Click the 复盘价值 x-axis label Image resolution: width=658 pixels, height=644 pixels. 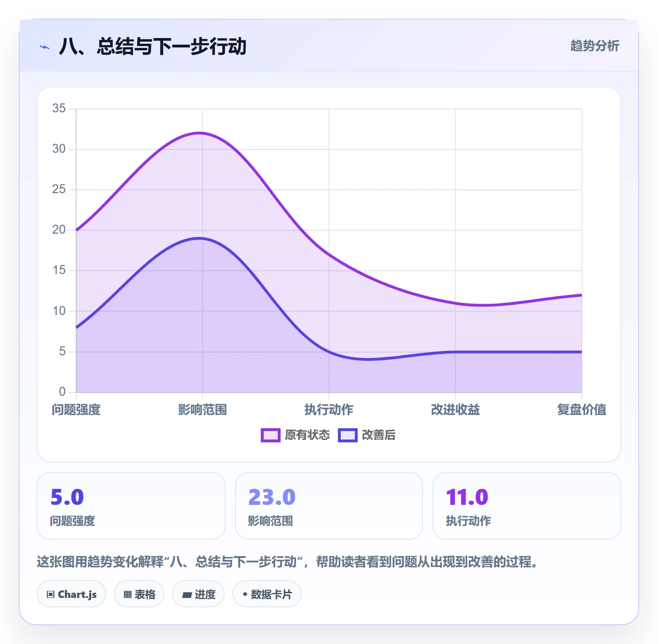coord(582,409)
